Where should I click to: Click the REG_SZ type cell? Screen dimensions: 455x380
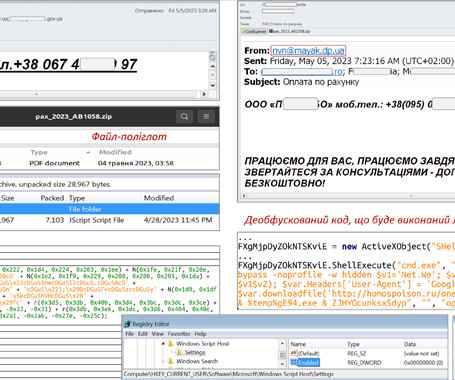click(356, 353)
